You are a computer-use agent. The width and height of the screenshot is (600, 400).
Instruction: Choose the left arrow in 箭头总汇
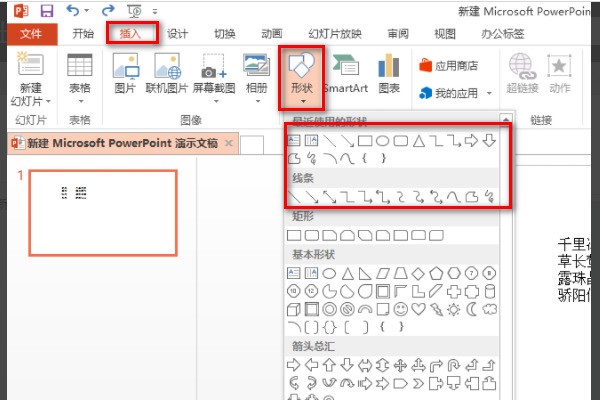click(x=311, y=365)
